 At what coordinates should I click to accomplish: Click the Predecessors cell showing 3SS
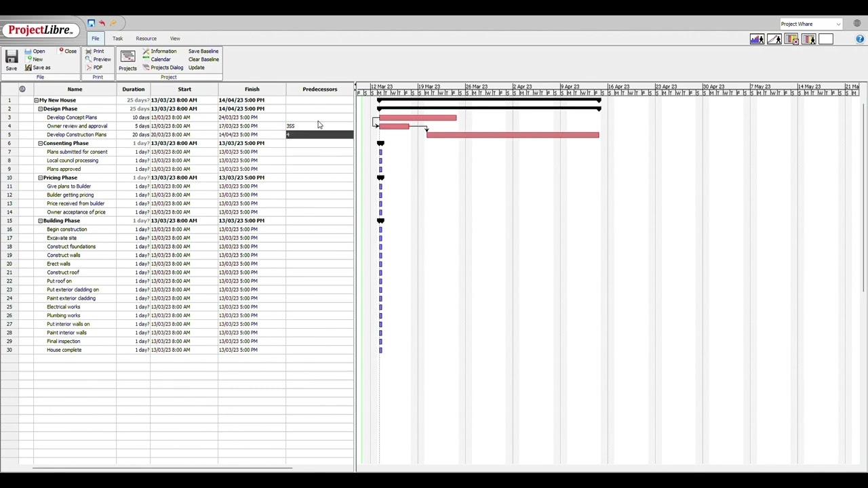(319, 126)
